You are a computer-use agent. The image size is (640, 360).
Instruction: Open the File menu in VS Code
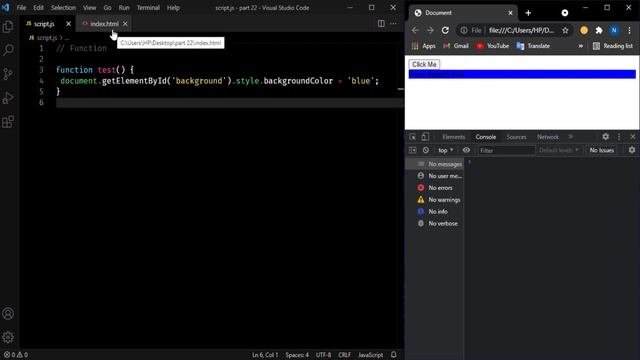[x=21, y=8]
